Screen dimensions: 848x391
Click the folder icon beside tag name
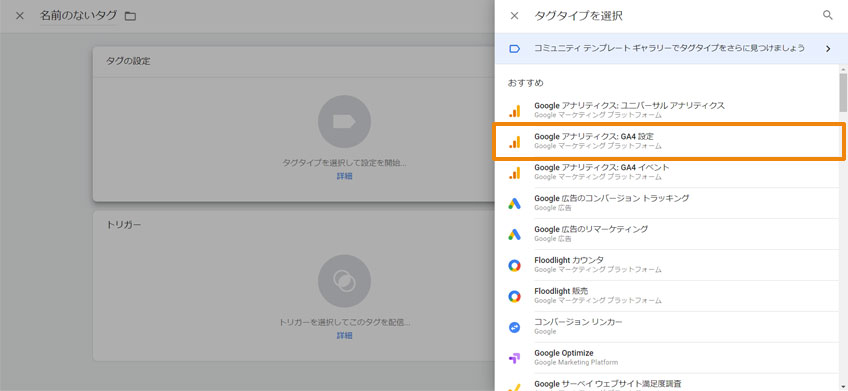pos(130,16)
